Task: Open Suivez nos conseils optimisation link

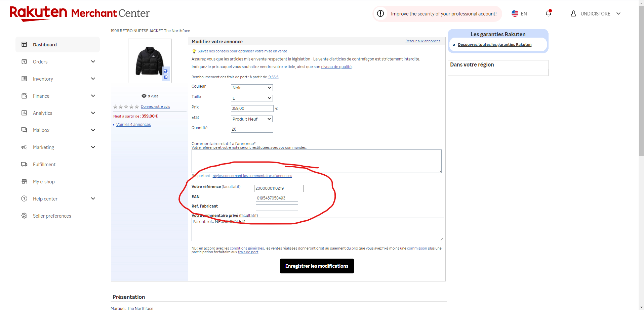Action: pos(242,51)
